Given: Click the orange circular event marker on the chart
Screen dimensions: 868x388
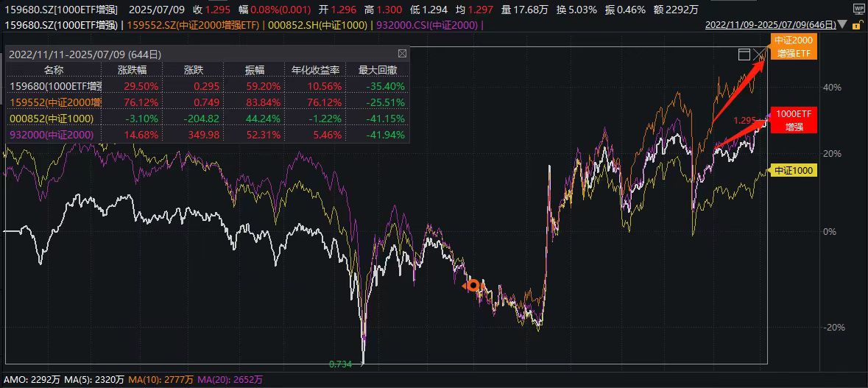Looking at the screenshot, I should coord(473,286).
